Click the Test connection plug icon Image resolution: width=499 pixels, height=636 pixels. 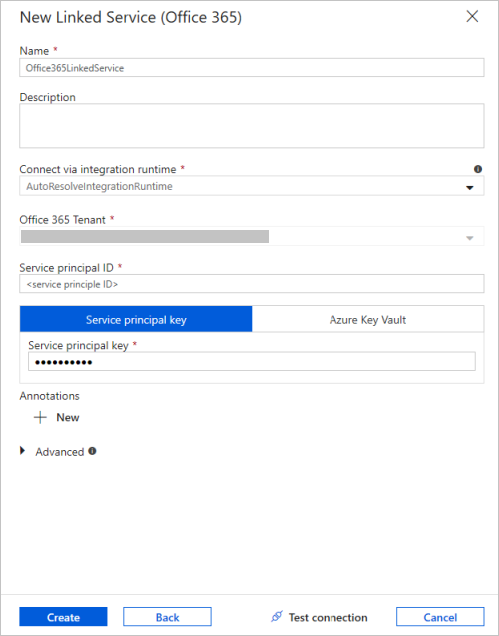point(277,617)
